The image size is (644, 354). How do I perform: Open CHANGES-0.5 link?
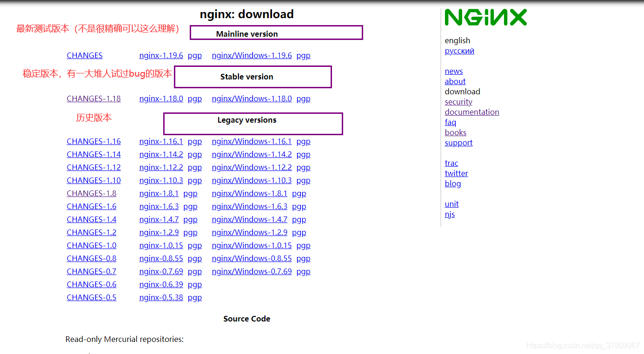coord(91,297)
